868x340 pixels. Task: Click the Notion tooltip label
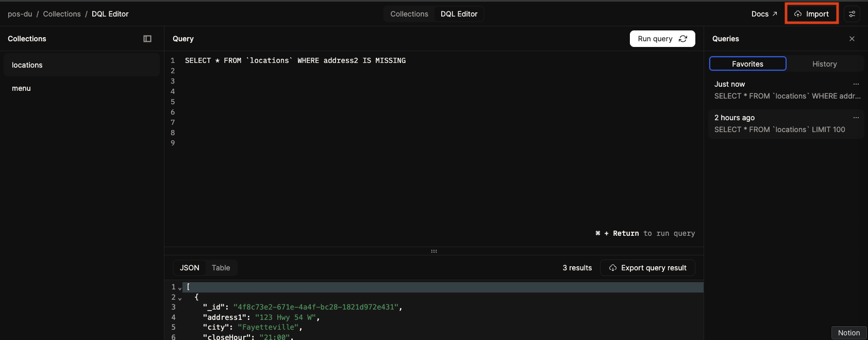pos(849,333)
